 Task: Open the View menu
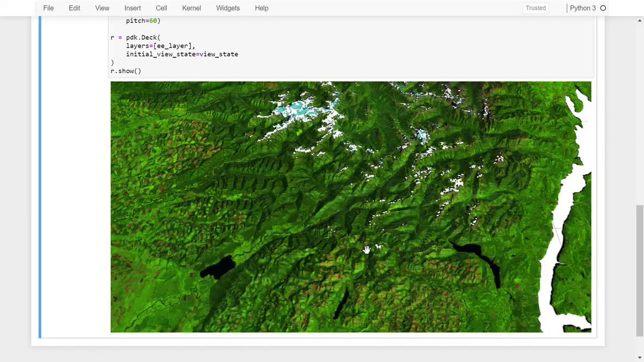102,8
